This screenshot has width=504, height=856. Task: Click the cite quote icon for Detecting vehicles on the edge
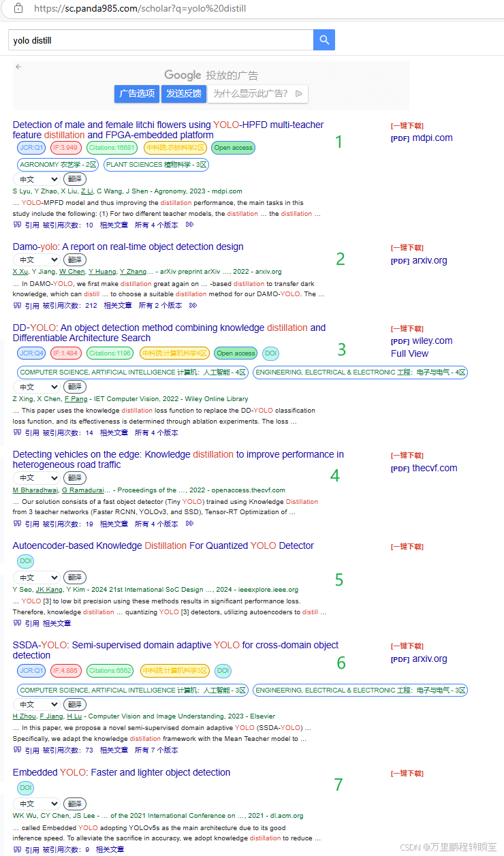click(x=17, y=524)
